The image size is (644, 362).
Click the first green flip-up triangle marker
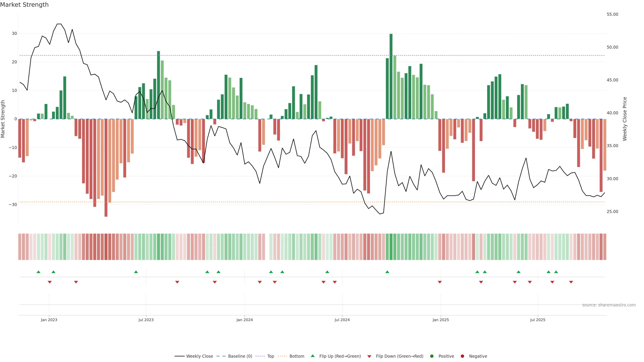[39, 272]
